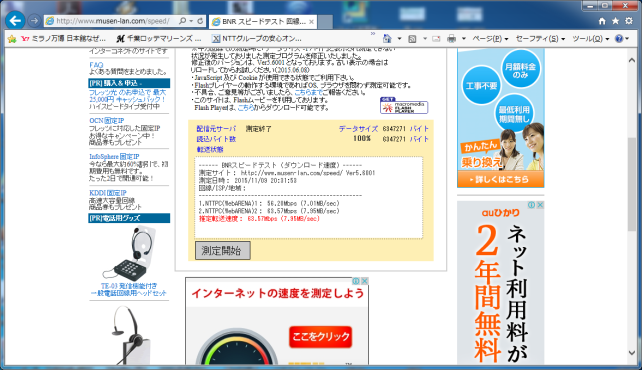Click 詳しくはこちら orange ad button
This screenshot has height=370, width=642.
pyautogui.click(x=501, y=179)
